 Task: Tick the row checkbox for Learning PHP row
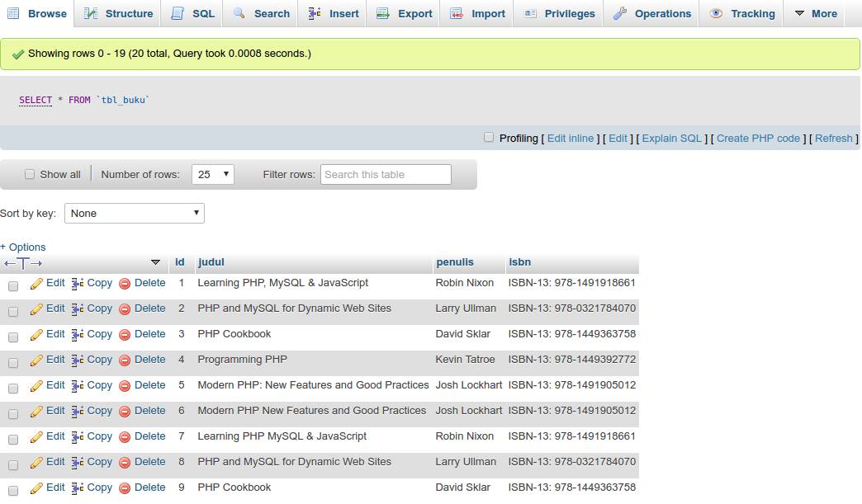click(13, 283)
